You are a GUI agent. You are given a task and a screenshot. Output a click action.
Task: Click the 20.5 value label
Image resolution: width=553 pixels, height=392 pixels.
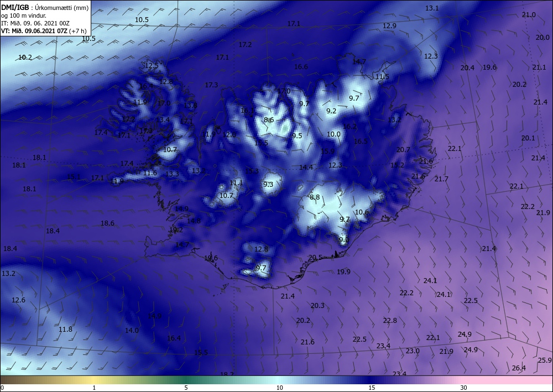click(x=315, y=257)
